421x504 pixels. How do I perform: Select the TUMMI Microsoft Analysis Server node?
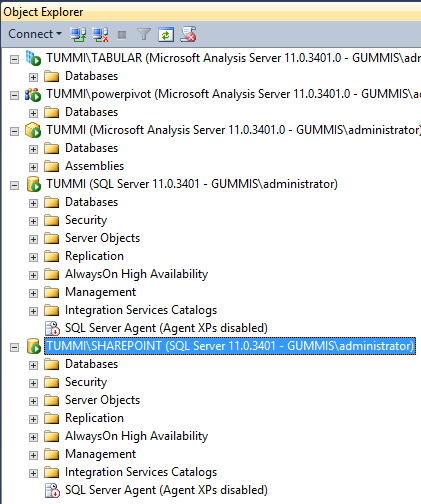pos(233,130)
